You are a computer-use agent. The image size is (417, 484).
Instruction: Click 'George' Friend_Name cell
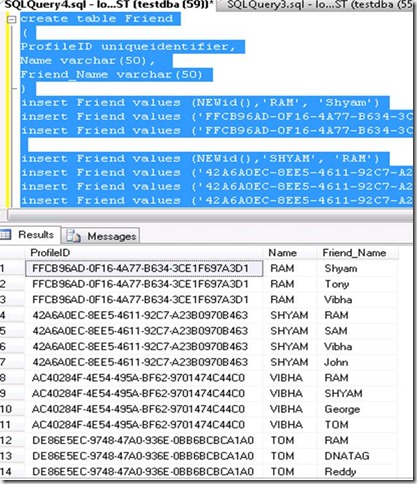[x=357, y=409]
